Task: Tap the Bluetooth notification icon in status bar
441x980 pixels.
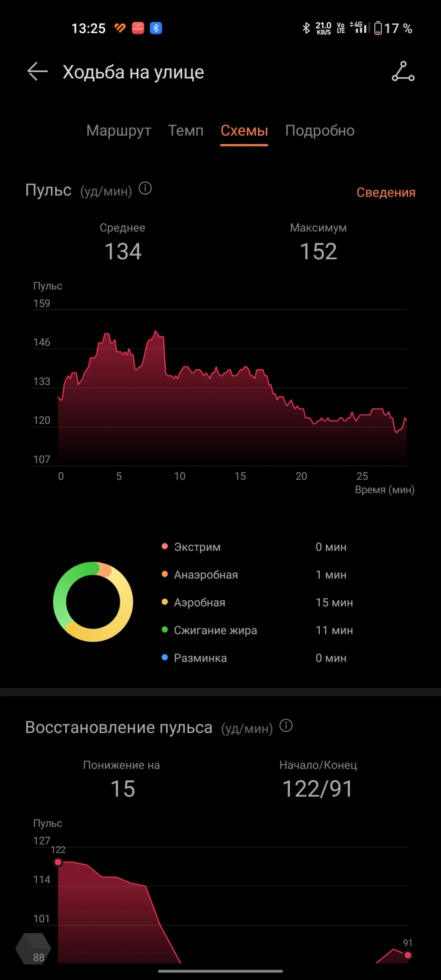Action: coord(156,28)
